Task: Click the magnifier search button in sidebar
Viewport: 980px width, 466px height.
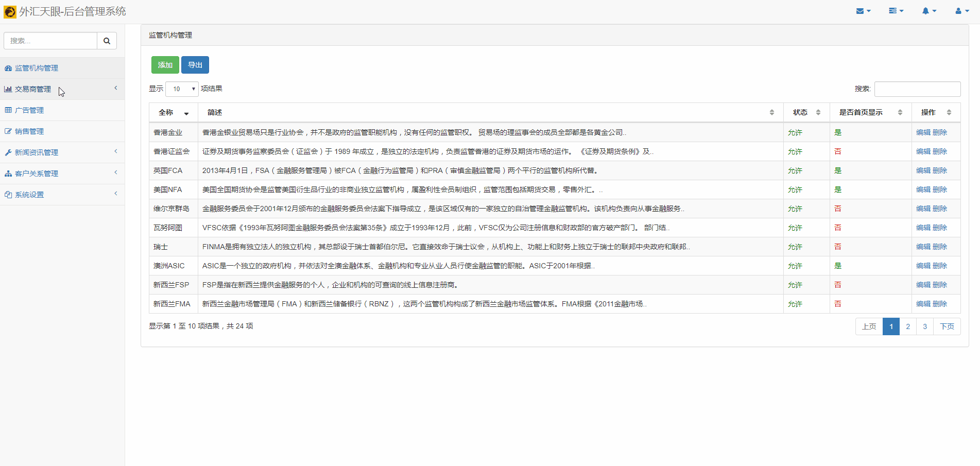Action: [107, 41]
